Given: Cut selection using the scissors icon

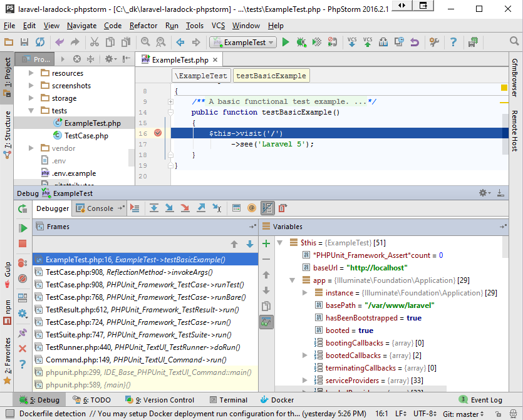Looking at the screenshot, I should [x=95, y=42].
